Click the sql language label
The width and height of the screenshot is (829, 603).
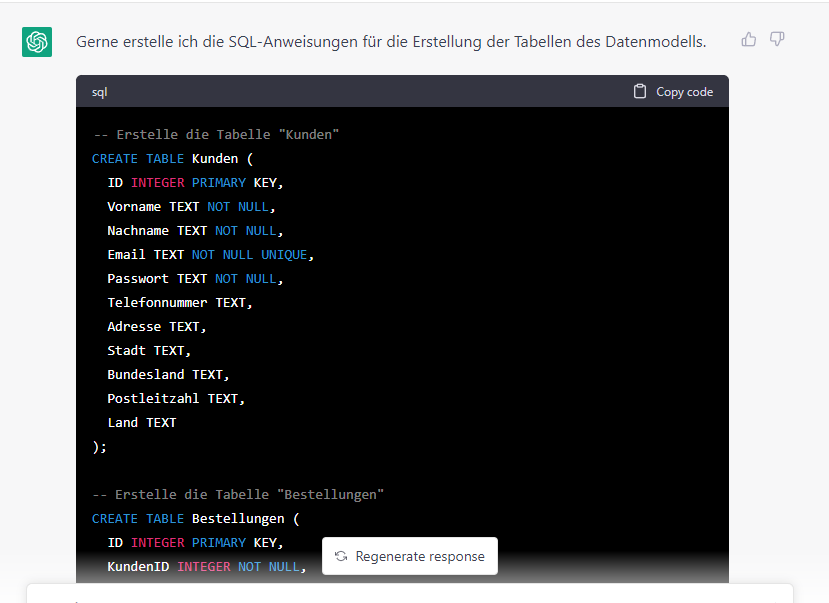click(x=100, y=92)
